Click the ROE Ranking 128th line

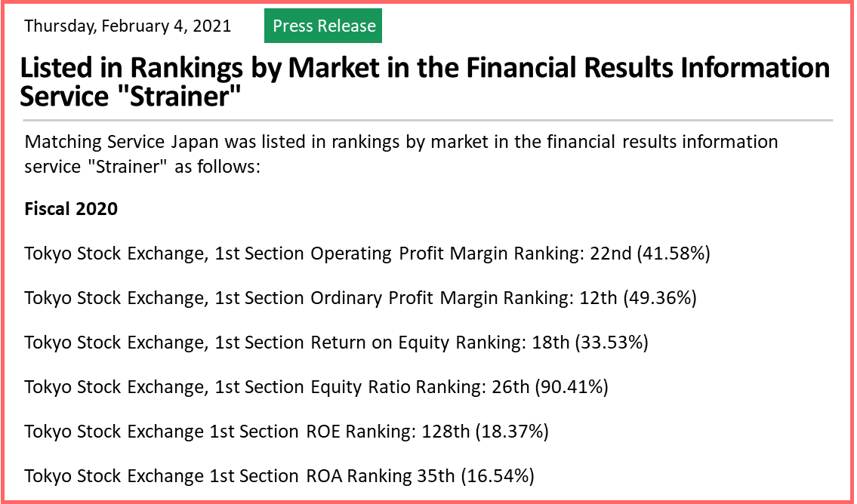pos(286,432)
